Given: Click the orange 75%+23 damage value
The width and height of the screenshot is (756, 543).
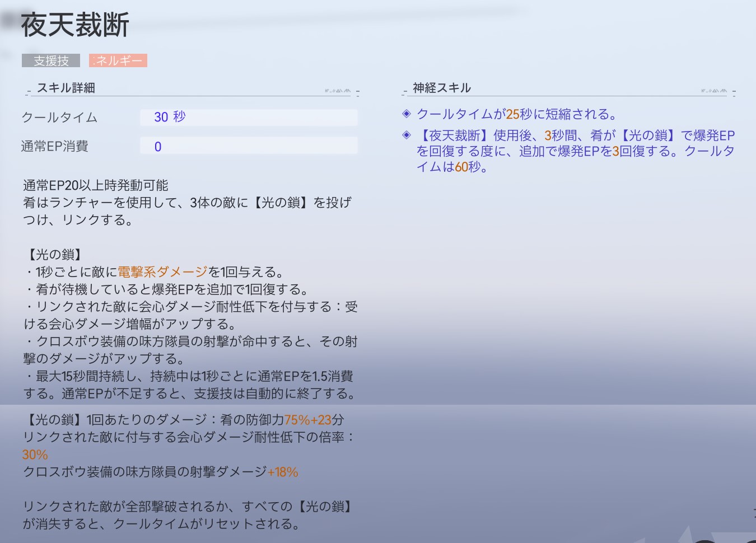Looking at the screenshot, I should pos(307,420).
